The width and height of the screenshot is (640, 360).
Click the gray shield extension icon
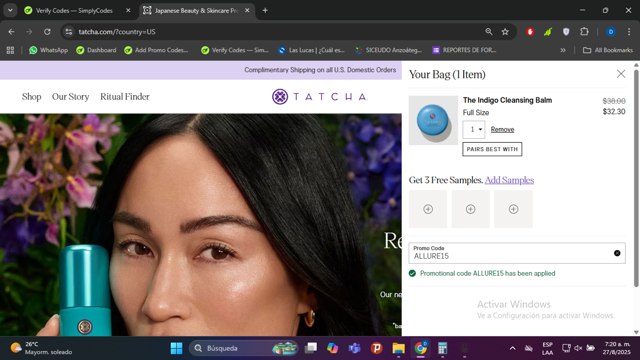pos(566,31)
